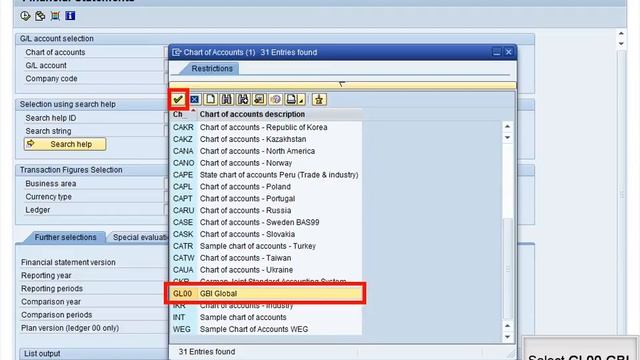
Task: Click the Personal Value List icon
Action: point(259,99)
